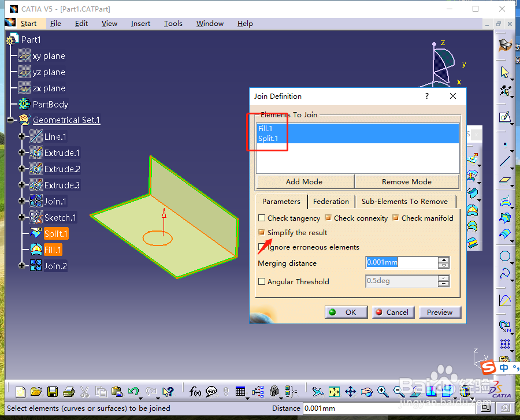
Task: Select the Line tool in right toolbar
Action: 505,161
